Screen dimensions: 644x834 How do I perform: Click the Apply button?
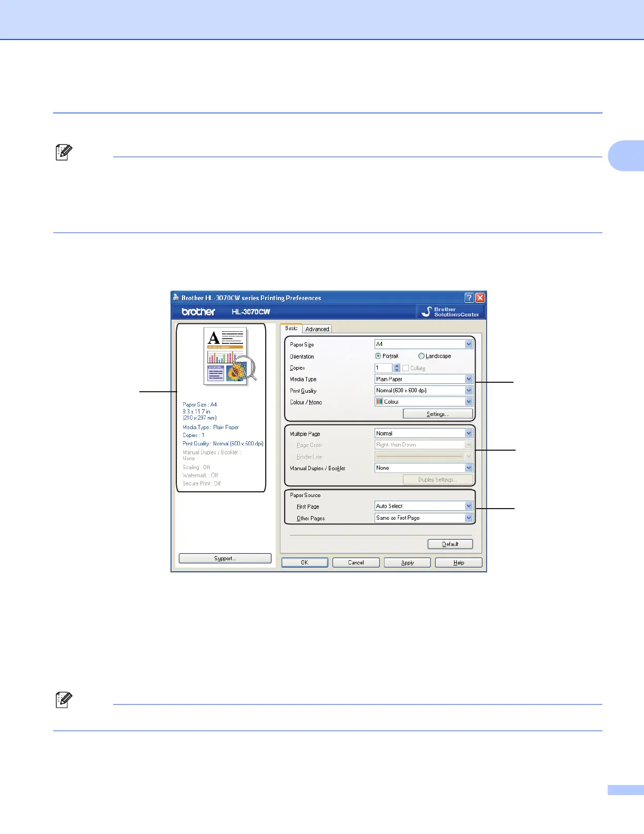407,562
